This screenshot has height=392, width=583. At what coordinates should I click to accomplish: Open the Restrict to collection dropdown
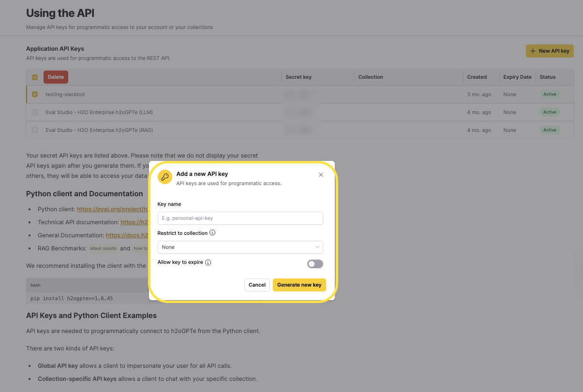[x=240, y=247]
